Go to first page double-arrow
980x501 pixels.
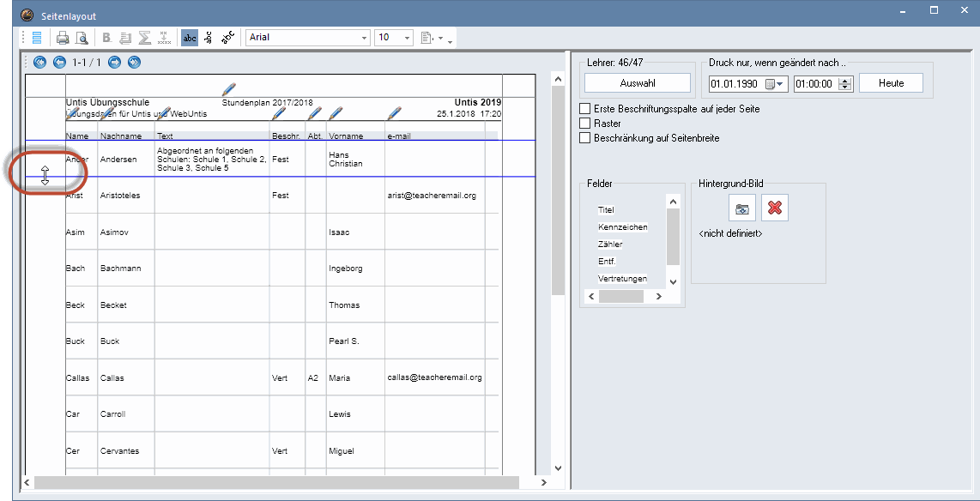tap(40, 62)
